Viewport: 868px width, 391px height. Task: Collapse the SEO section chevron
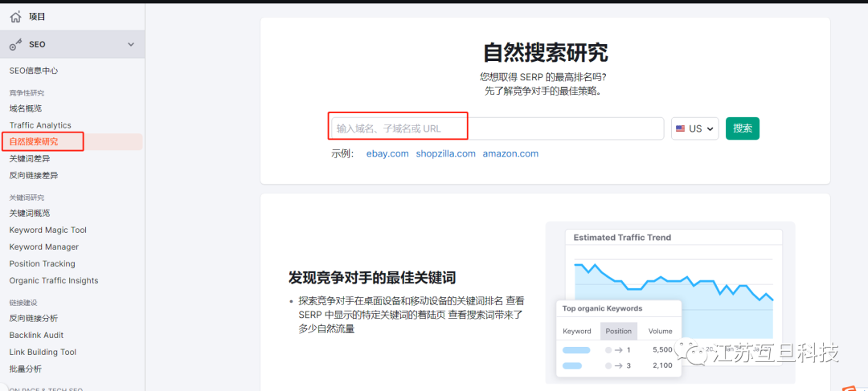pyautogui.click(x=130, y=44)
